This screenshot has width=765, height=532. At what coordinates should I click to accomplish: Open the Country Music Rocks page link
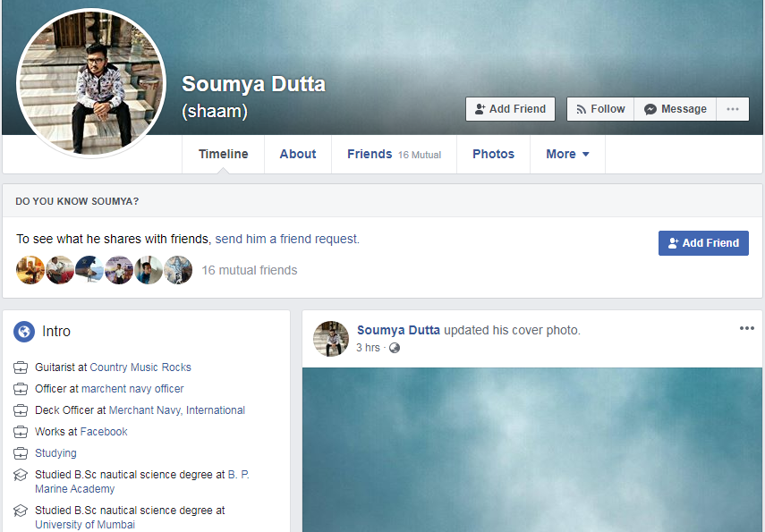point(140,367)
